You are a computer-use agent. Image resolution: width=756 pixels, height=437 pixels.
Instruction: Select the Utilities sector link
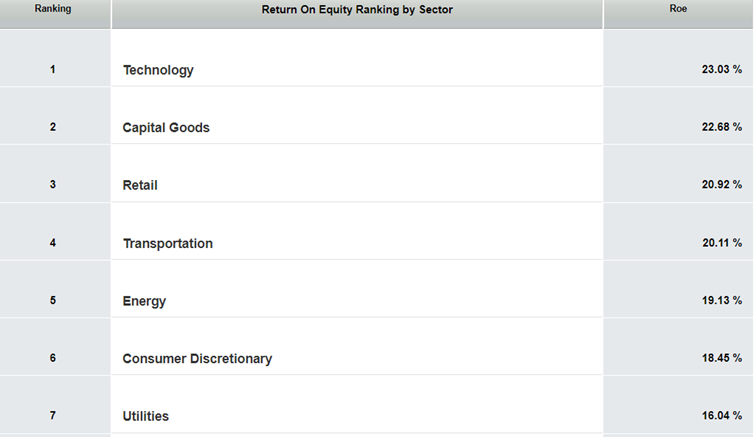(x=146, y=416)
